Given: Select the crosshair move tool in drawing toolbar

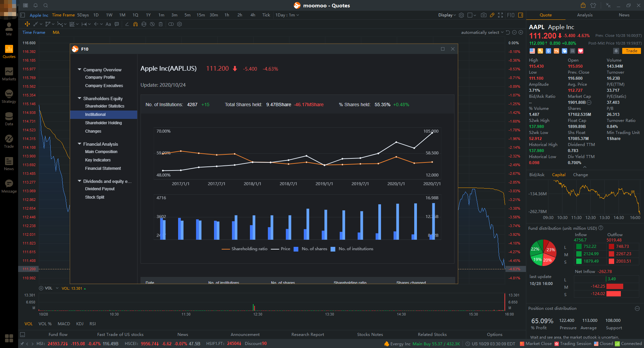Looking at the screenshot, I should (x=27, y=24).
